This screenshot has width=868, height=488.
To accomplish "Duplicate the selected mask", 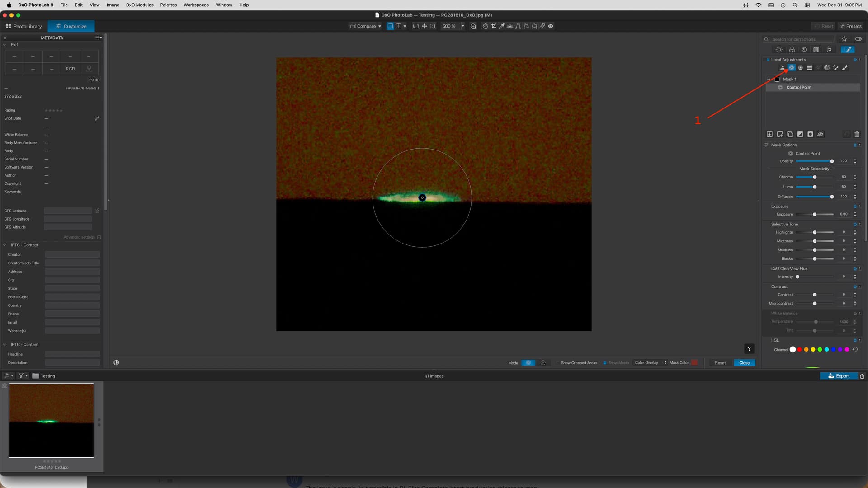I will click(x=790, y=134).
